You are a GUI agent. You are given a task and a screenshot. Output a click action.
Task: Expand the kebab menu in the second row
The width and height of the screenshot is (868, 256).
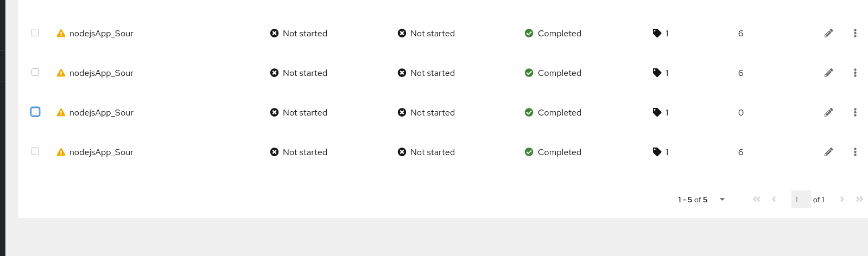pos(855,73)
